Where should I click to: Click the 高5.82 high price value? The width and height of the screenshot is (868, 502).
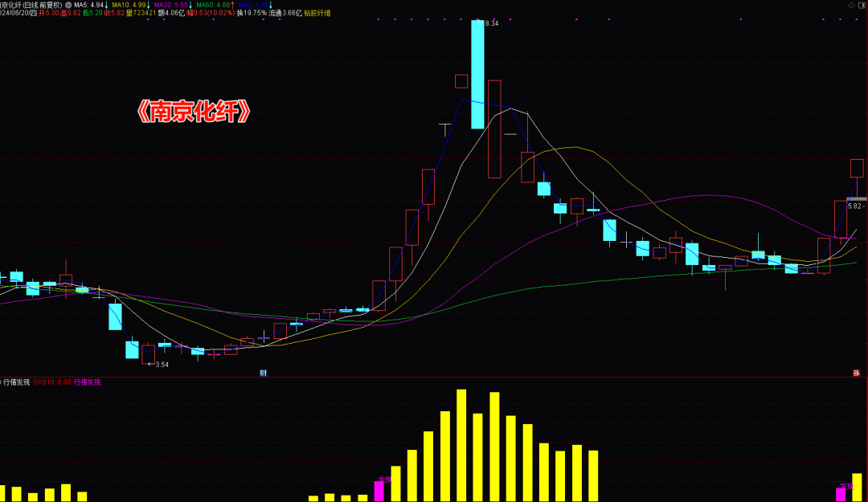(x=70, y=13)
